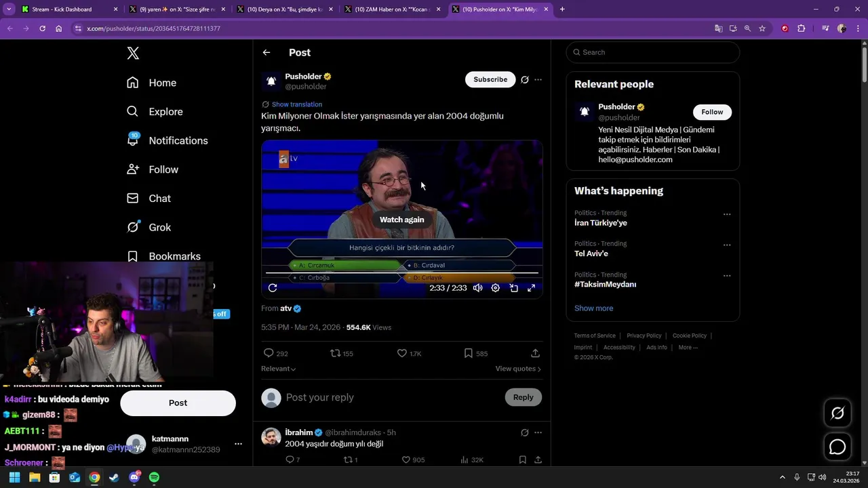Screen dimensions: 868x488
Task: Click Watch again on the video
Action: click(401, 220)
